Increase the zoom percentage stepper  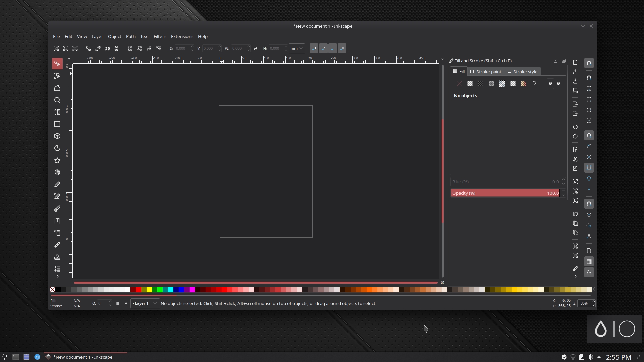click(593, 302)
